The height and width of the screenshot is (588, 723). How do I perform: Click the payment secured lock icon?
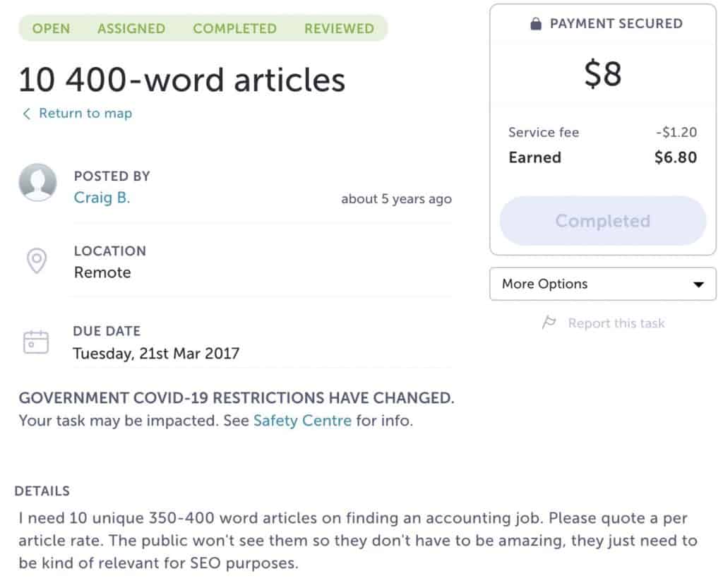click(x=536, y=24)
